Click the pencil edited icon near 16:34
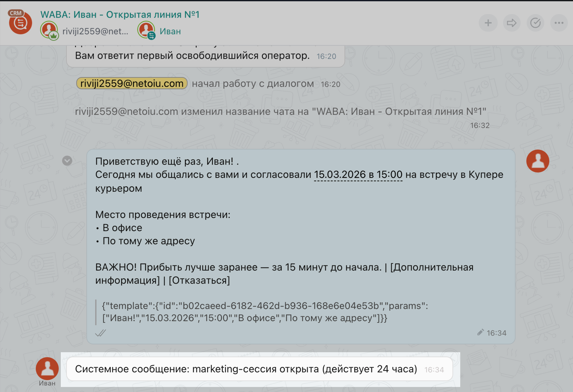This screenshot has height=392, width=573. [480, 333]
